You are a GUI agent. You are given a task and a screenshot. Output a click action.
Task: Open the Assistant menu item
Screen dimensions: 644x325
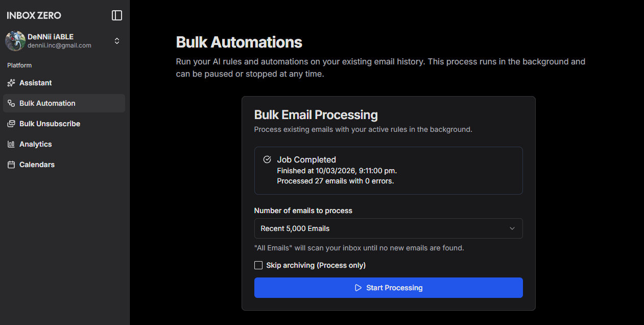click(36, 83)
